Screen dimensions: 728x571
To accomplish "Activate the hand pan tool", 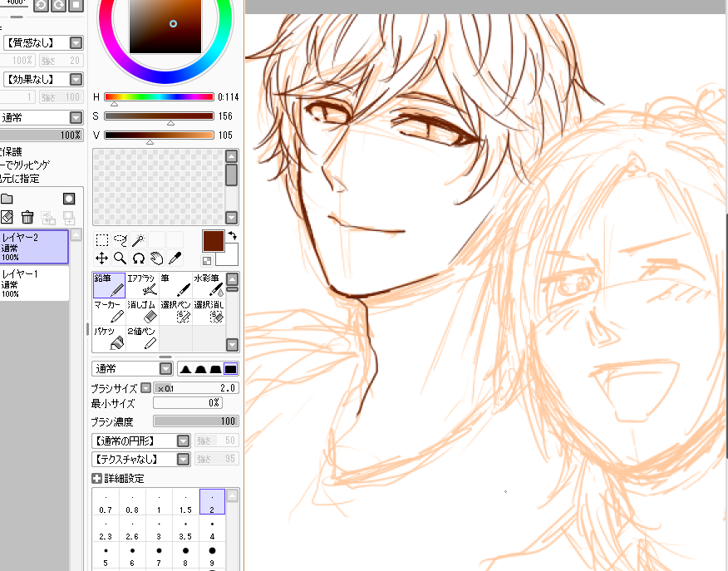I will [156, 258].
